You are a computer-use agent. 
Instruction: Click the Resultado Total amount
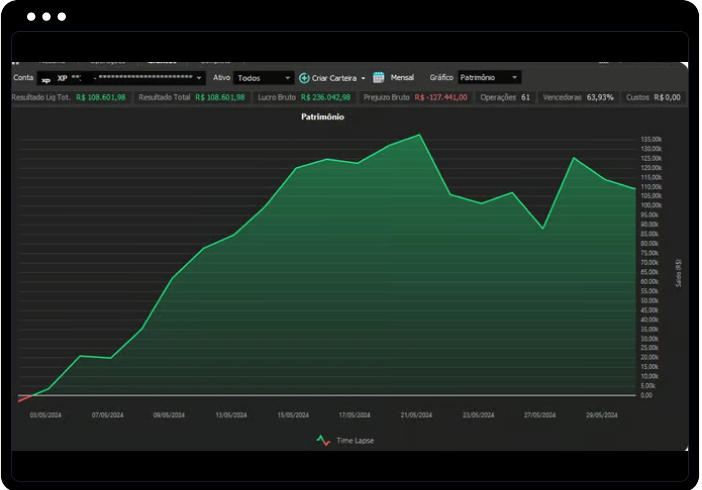pyautogui.click(x=220, y=98)
